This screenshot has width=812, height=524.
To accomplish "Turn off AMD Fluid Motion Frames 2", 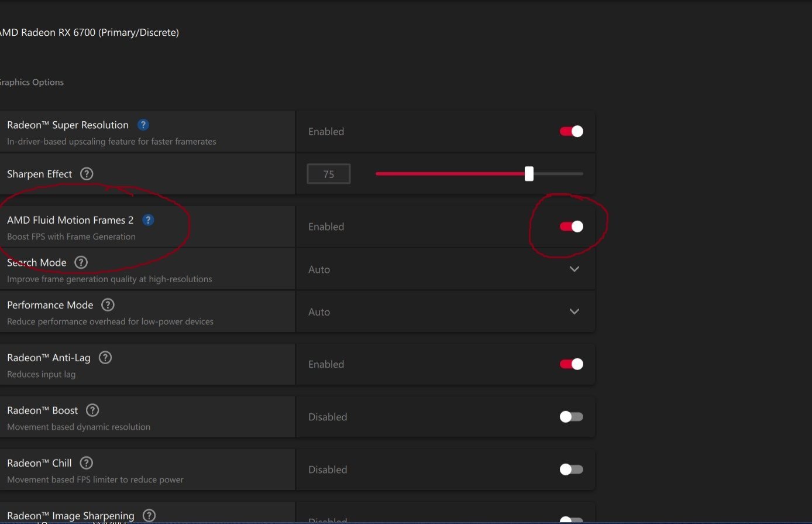I will [x=572, y=227].
